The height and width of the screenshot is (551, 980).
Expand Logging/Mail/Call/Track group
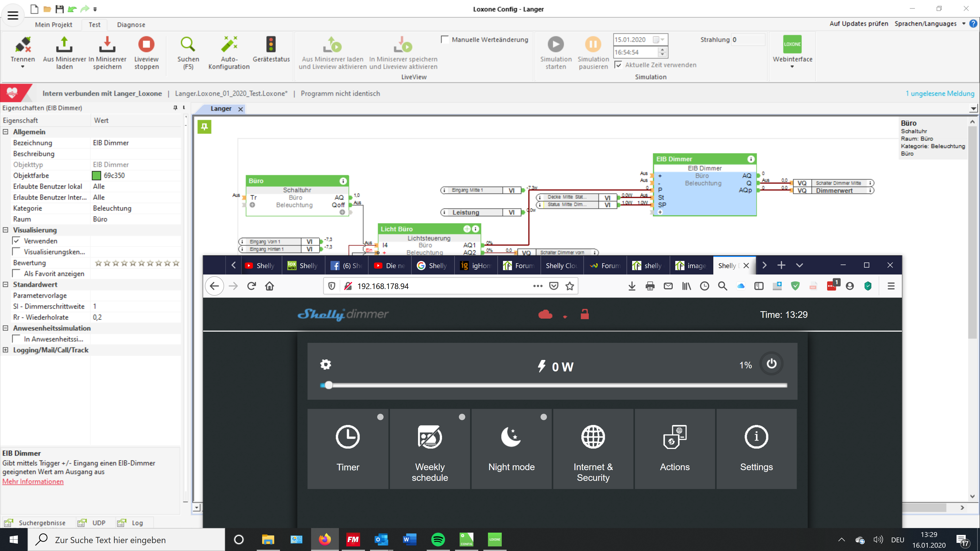6,350
